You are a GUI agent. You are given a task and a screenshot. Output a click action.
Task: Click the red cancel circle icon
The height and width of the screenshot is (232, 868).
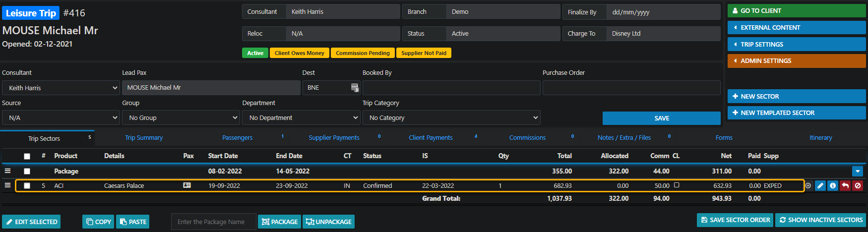point(858,185)
